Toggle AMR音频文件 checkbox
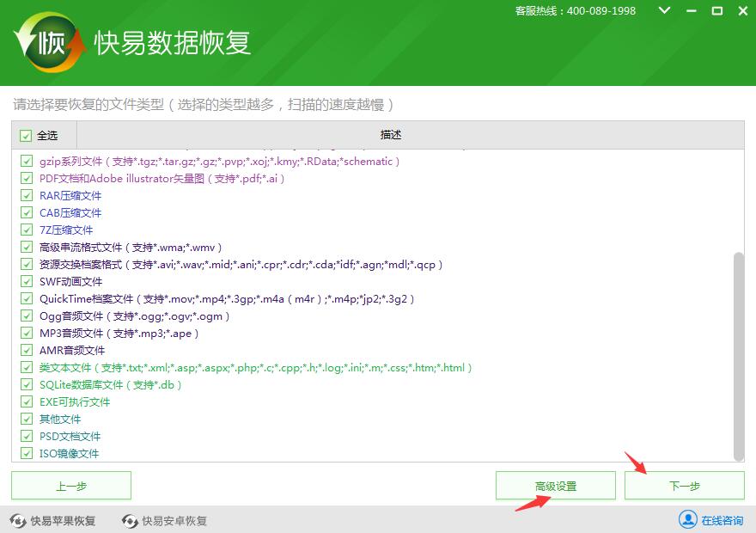756x533 pixels. [27, 350]
